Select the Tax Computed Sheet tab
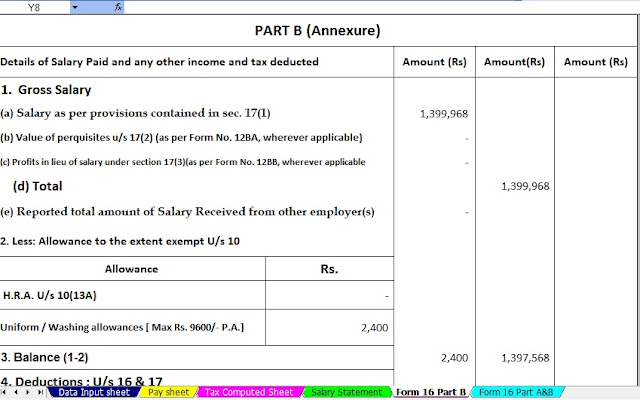The height and width of the screenshot is (400, 640). click(249, 392)
